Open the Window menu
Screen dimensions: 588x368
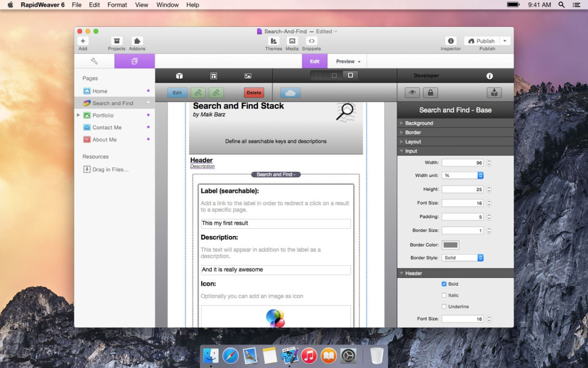coord(167,4)
